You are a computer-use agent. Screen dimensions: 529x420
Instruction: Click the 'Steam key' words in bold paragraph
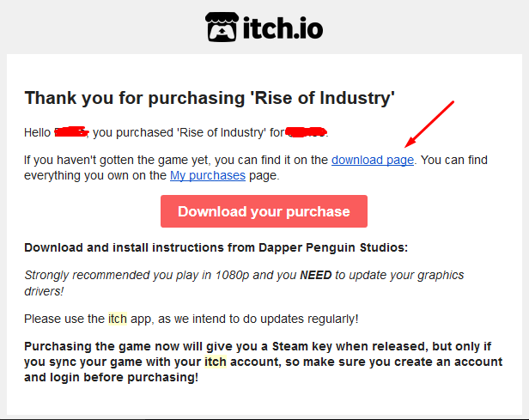click(302, 346)
